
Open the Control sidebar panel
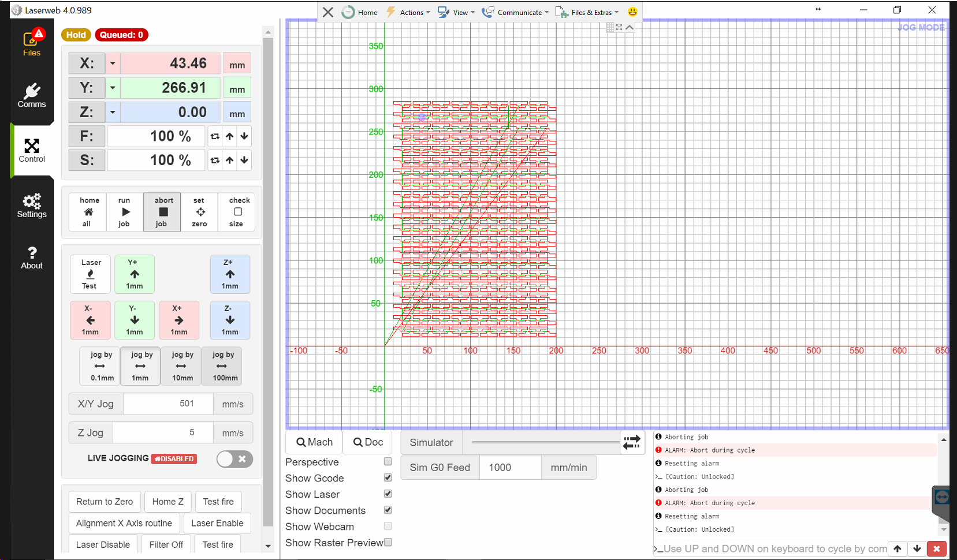[x=32, y=150]
